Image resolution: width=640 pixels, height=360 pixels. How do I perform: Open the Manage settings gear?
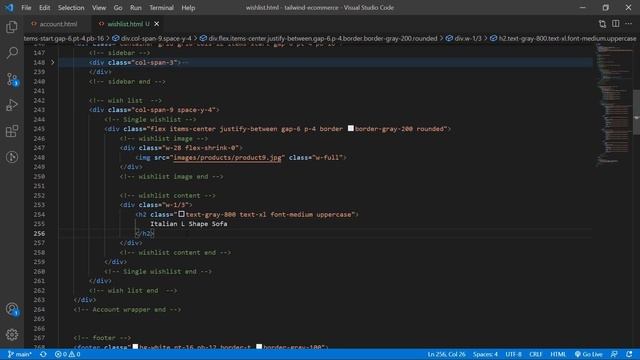tap(12, 335)
